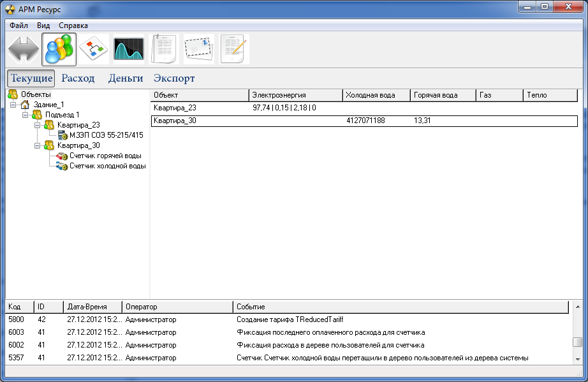This screenshot has height=382, width=588.
Task: Switch to the Деньги tab
Action: (x=125, y=78)
